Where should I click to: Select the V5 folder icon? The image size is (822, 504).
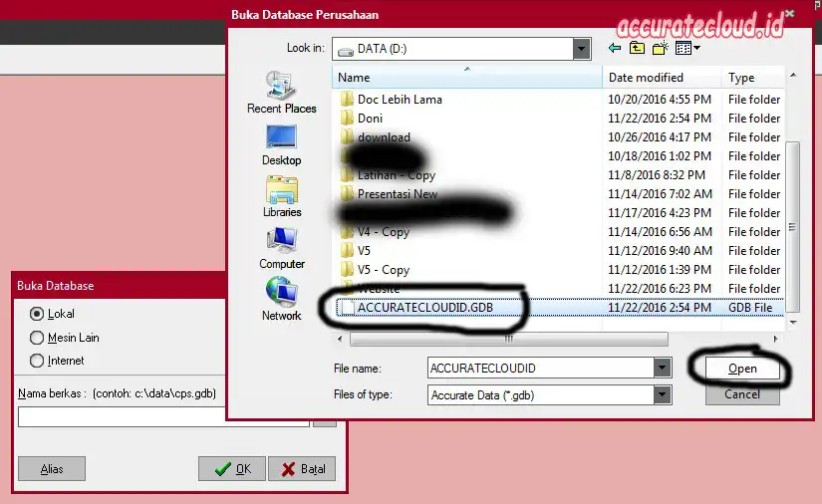[347, 250]
